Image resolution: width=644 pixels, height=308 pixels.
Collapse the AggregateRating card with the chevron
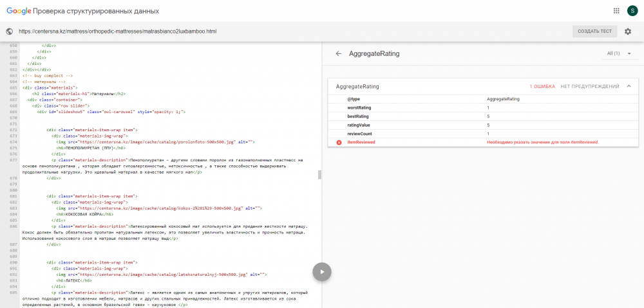629,86
